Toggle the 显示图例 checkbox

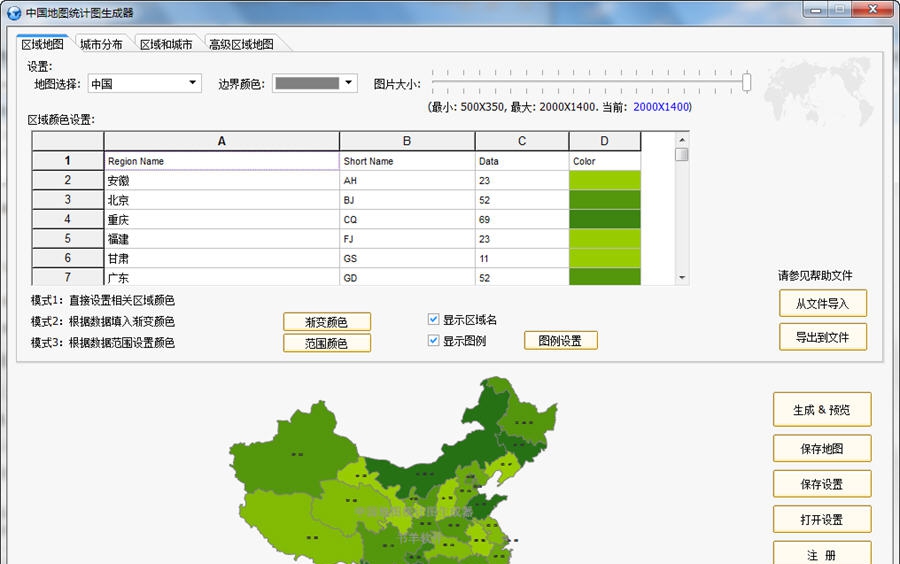tap(433, 340)
